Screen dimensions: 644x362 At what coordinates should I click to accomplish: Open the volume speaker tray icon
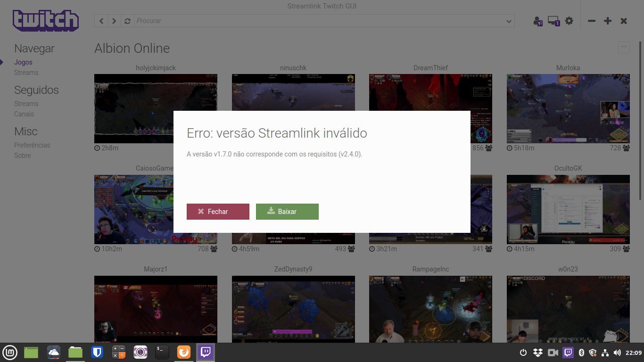pyautogui.click(x=618, y=353)
